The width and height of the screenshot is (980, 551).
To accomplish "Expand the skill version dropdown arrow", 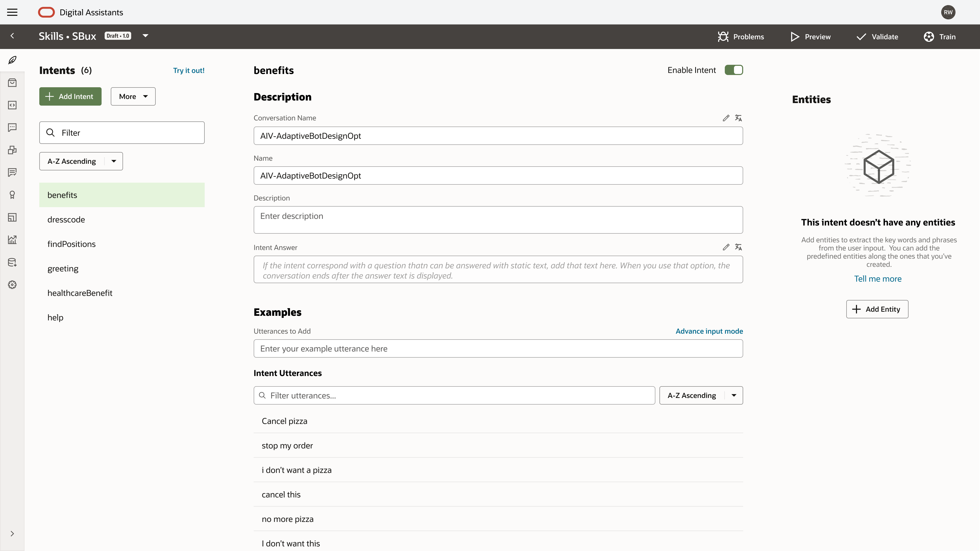I will coord(145,36).
